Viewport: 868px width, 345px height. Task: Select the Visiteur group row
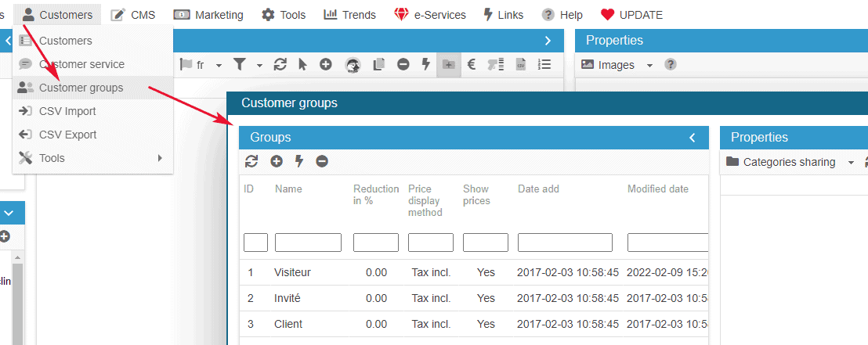tap(292, 272)
